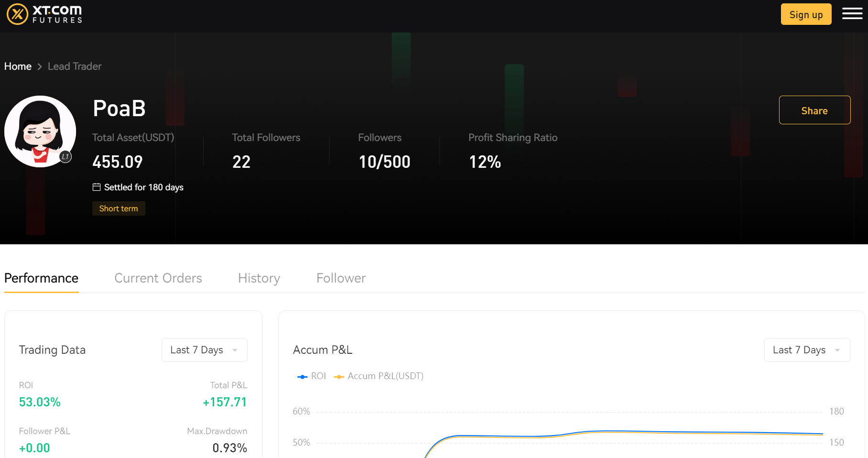Click Profit Sharing Ratio 12%

click(x=485, y=162)
